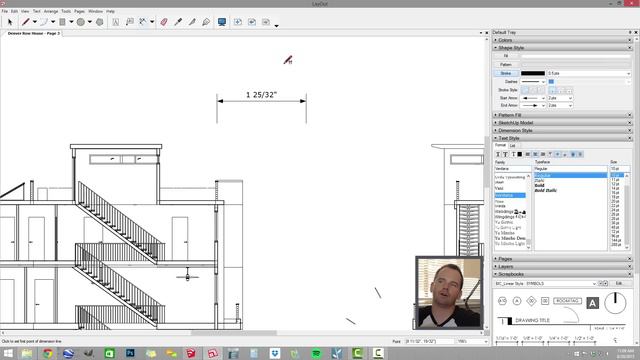This screenshot has height=360, width=640.
Task: Select Bold typeface in list
Action: point(539,185)
